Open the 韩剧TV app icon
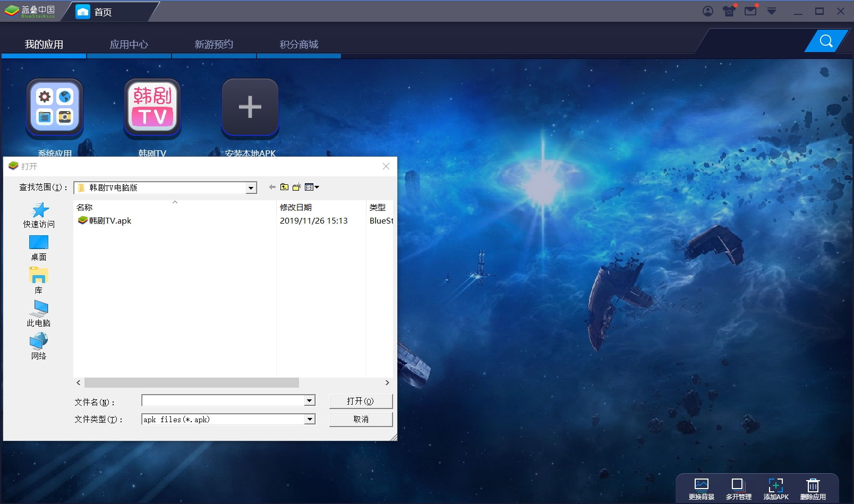 [x=152, y=107]
